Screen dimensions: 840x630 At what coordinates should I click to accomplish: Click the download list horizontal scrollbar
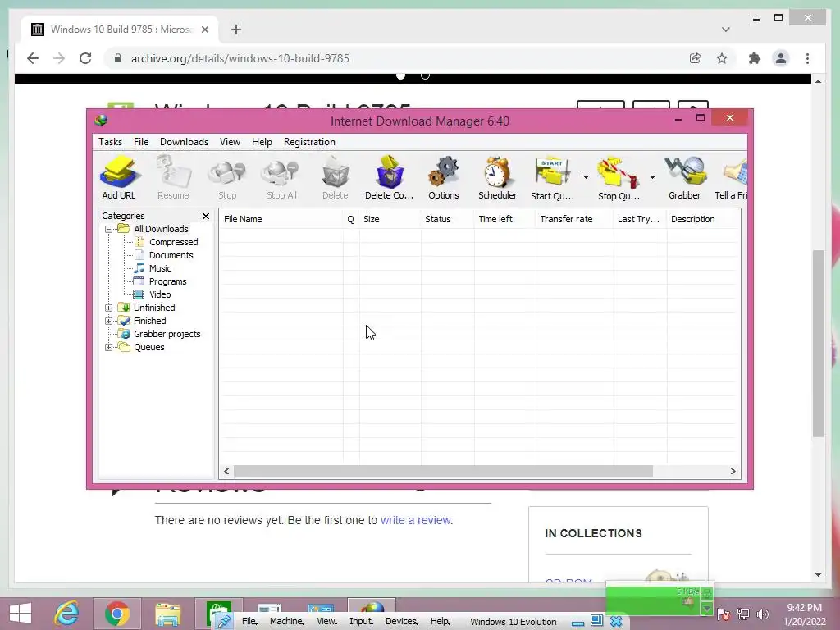443,472
